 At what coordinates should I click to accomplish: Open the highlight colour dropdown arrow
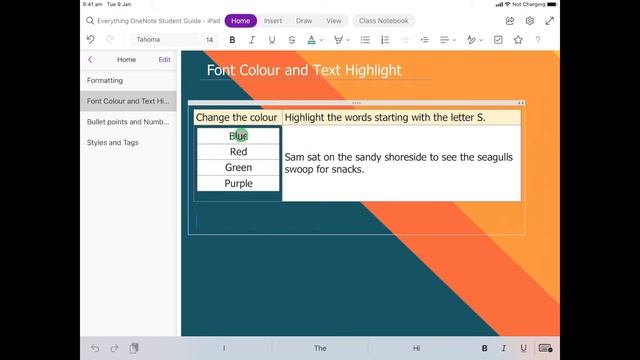[348, 40]
